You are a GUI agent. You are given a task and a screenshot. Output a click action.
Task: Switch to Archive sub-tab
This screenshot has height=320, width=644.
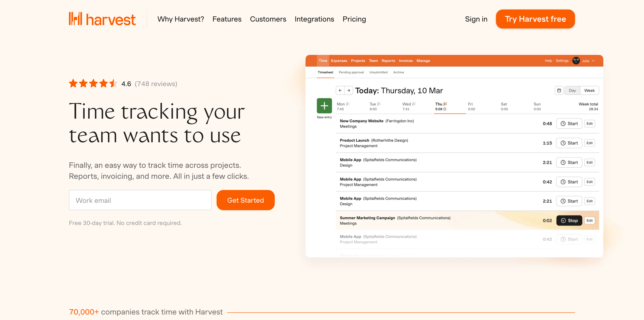[398, 72]
